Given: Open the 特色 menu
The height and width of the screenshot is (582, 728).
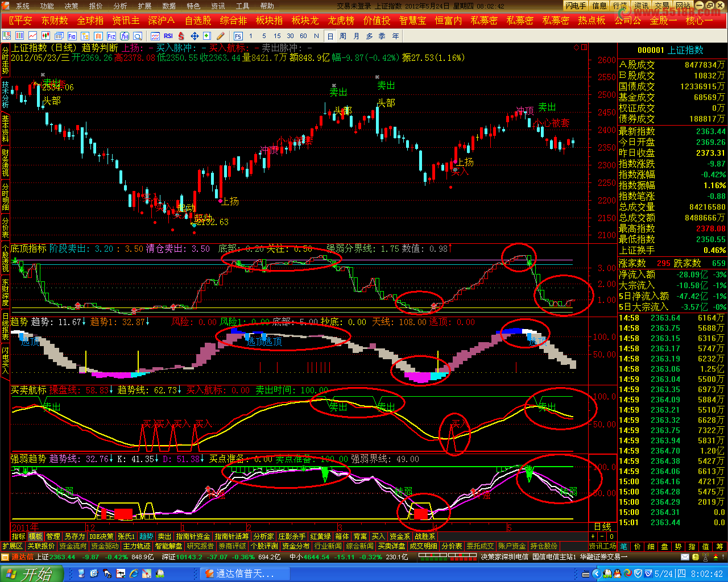Looking at the screenshot, I should tap(194, 6).
